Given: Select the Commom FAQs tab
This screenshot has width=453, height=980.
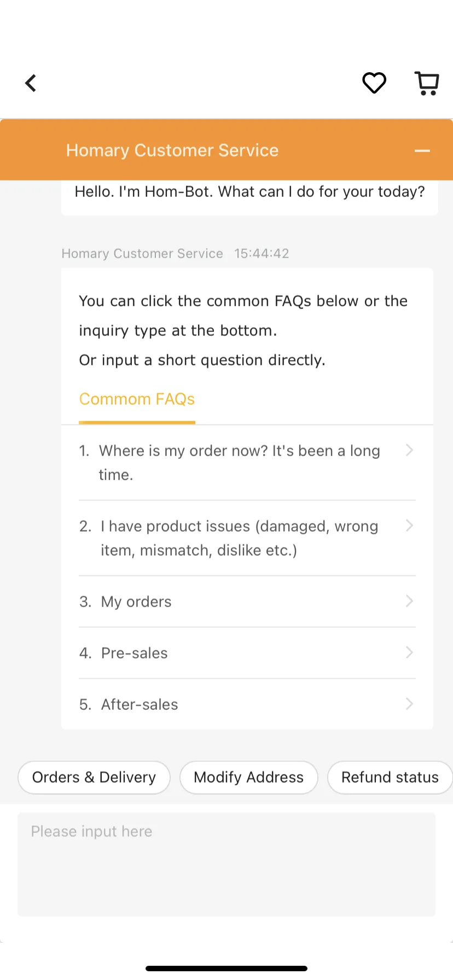Looking at the screenshot, I should click(137, 399).
